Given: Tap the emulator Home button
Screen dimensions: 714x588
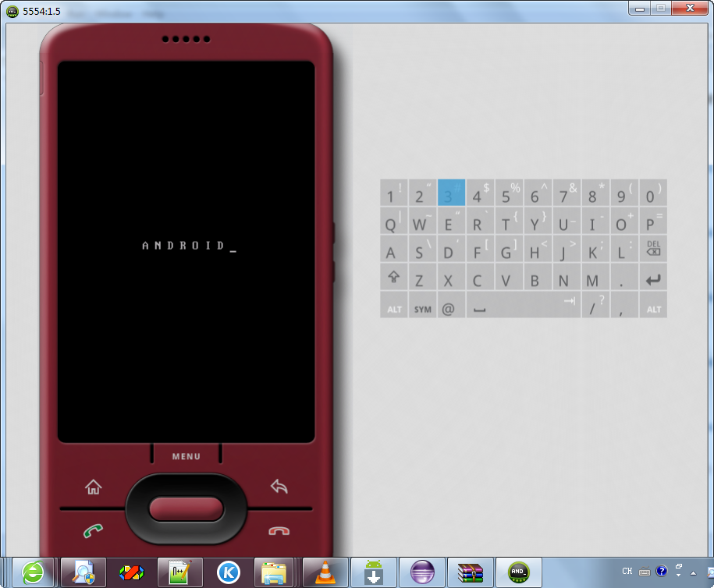Looking at the screenshot, I should 94,487.
